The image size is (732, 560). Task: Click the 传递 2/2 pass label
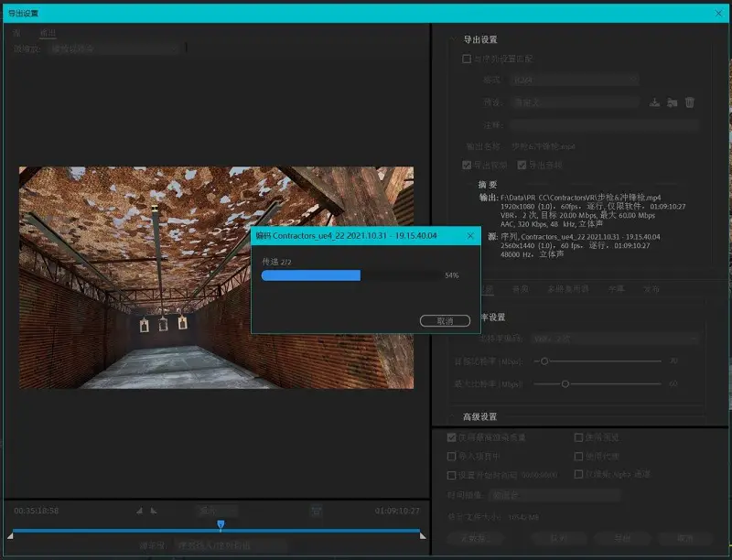[276, 262]
